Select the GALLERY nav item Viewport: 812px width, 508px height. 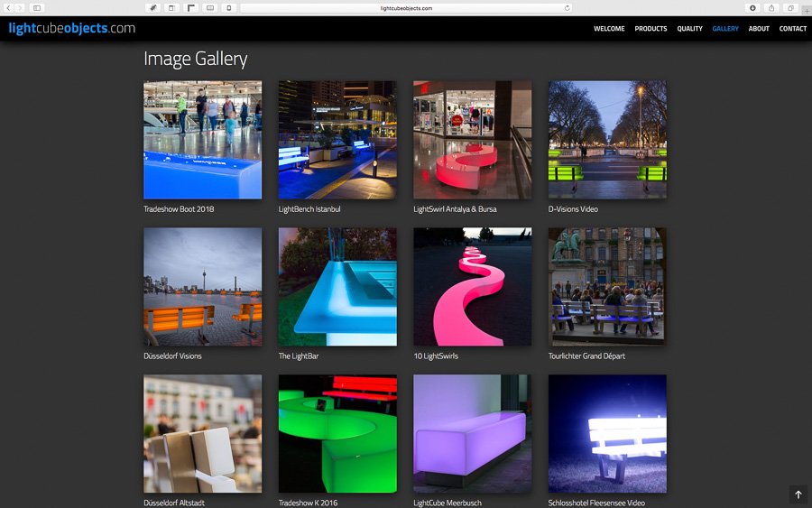pyautogui.click(x=725, y=29)
